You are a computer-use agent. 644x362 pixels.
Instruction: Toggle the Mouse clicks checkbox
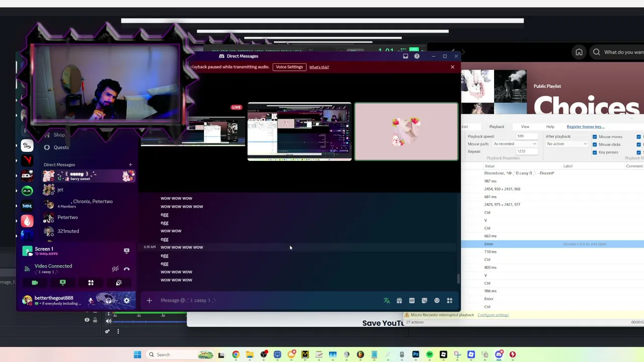(x=595, y=144)
